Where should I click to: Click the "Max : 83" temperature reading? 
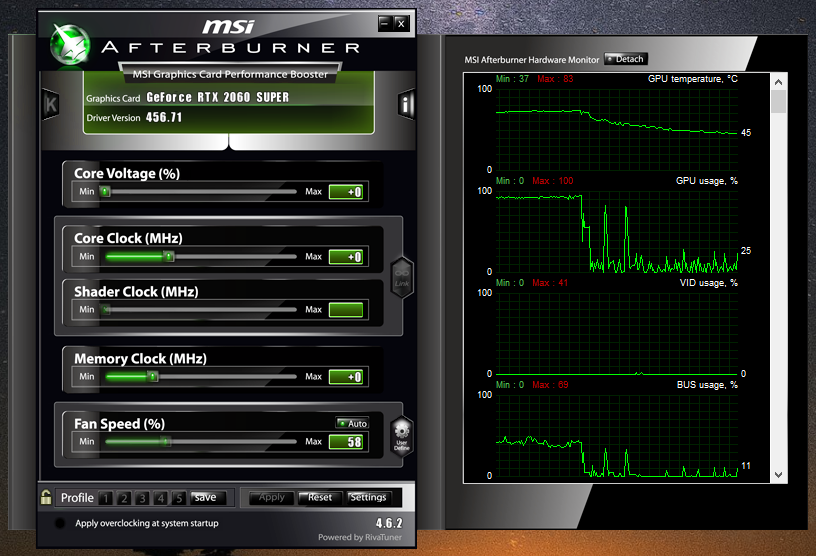555,79
